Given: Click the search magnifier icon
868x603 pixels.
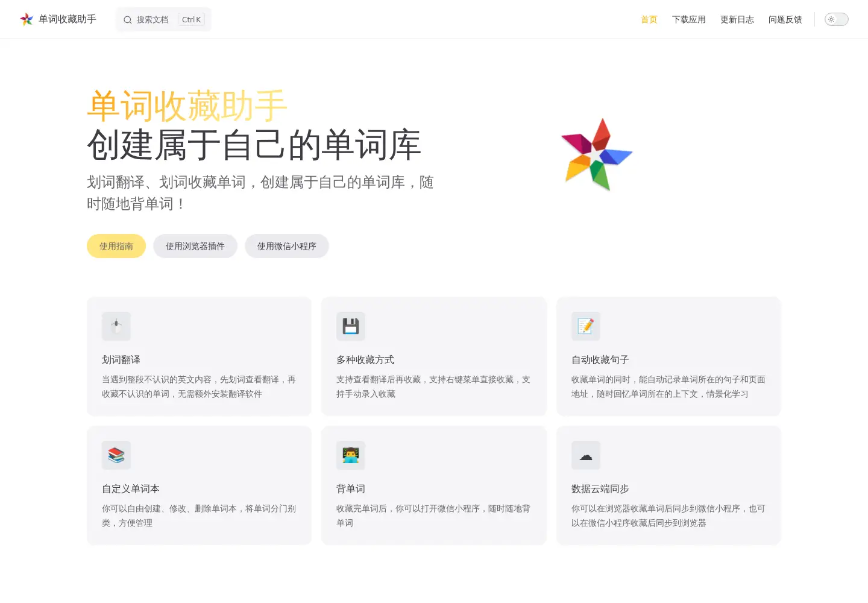Looking at the screenshot, I should [x=128, y=20].
